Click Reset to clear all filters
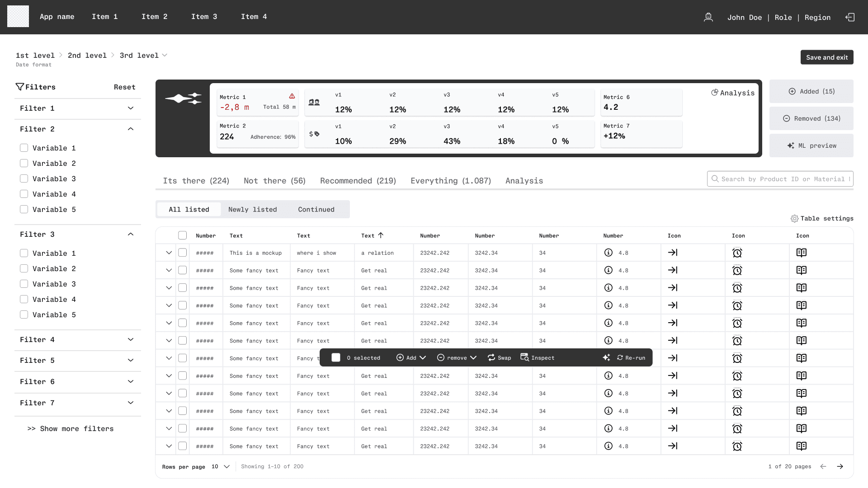868x488 pixels. click(125, 87)
